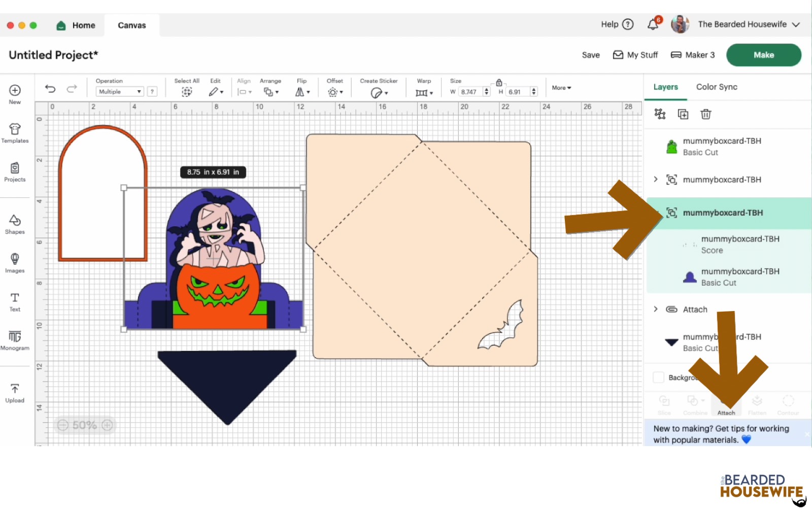Go to the Home tab
This screenshot has width=812, height=516.
[x=76, y=25]
